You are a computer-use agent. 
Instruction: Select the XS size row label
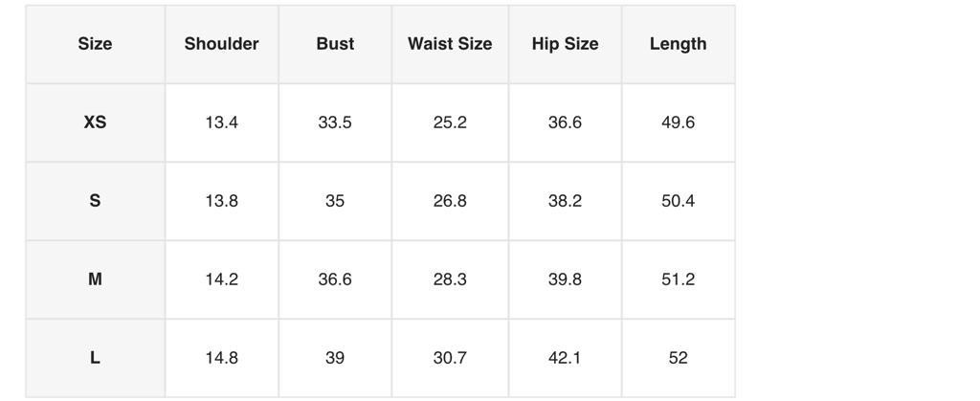coord(95,123)
